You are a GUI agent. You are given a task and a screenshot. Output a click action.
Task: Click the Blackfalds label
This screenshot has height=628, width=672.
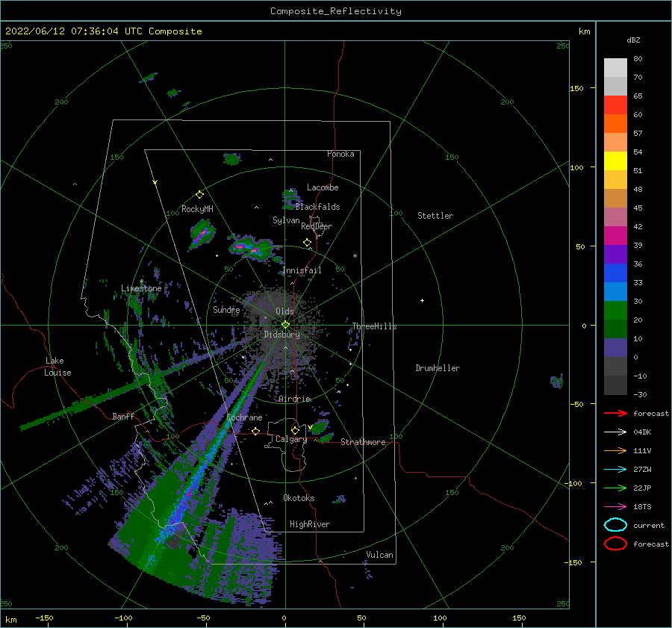[317, 207]
